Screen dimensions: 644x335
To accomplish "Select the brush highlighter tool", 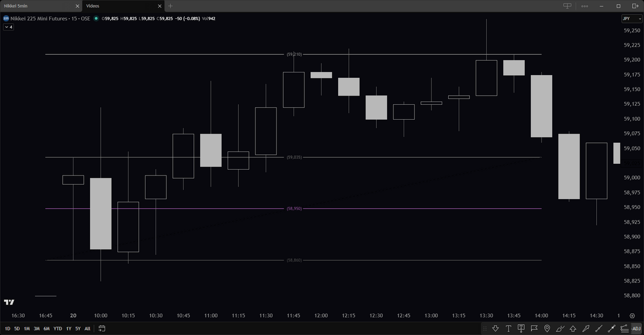I will coord(560,329).
